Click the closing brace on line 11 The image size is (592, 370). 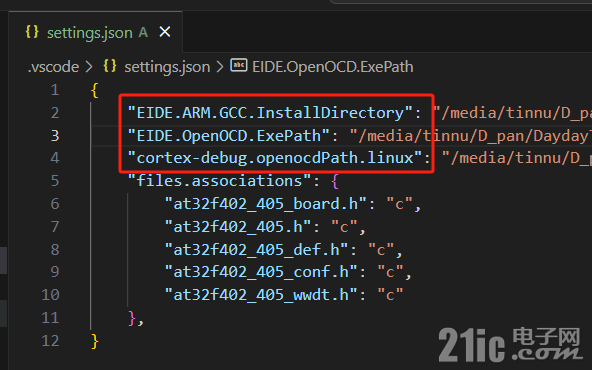pos(132,318)
